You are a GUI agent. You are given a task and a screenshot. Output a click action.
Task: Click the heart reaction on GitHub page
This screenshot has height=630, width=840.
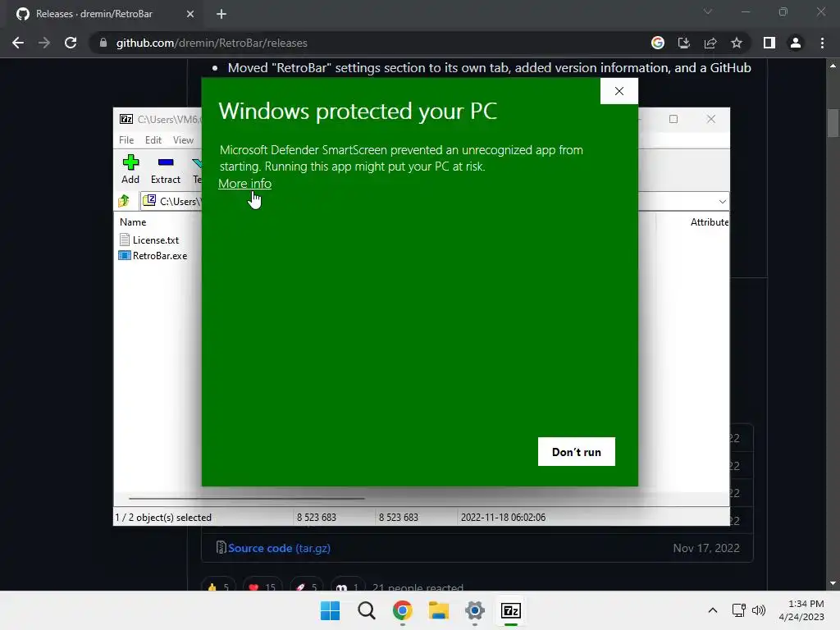[262, 587]
